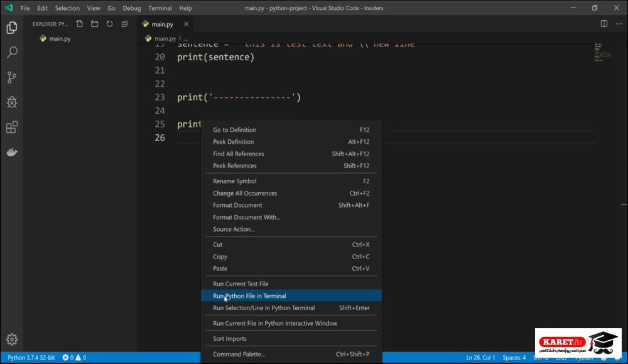Choose Peek References

291,166
